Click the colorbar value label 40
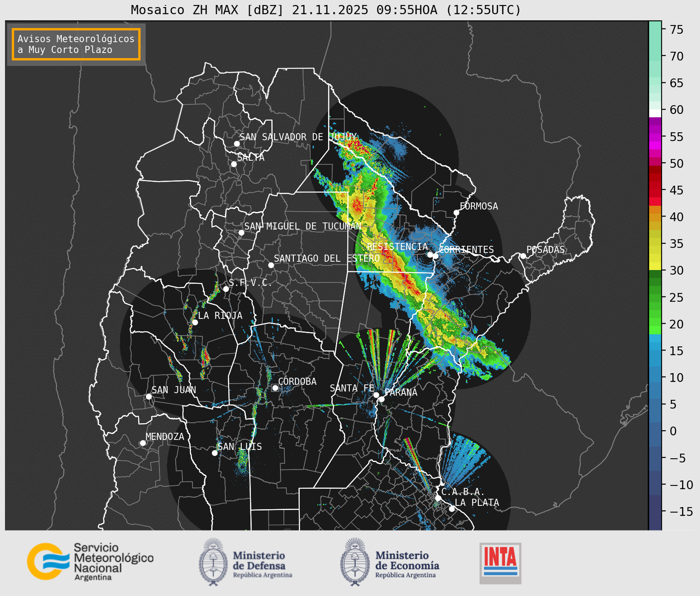Image resolution: width=700 pixels, height=596 pixels. pyautogui.click(x=677, y=217)
